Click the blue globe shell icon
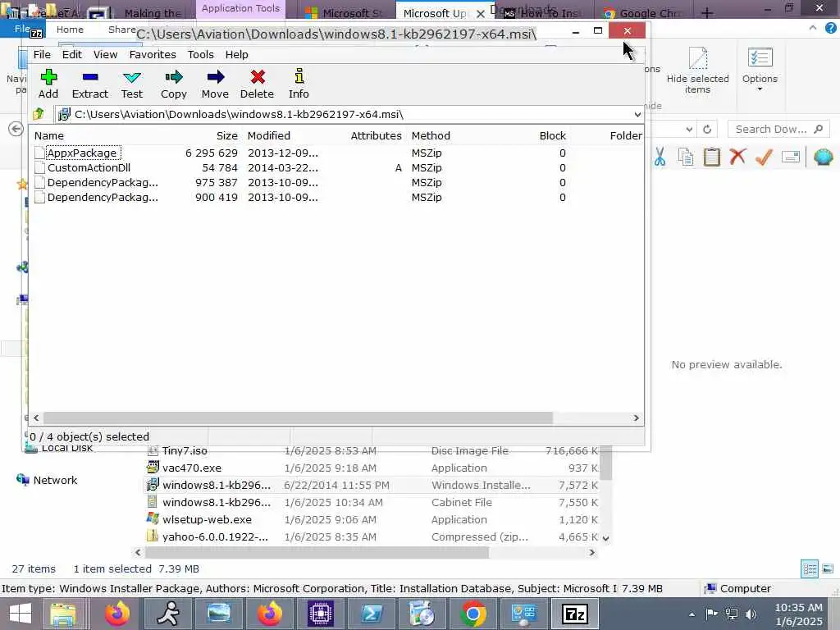 [x=824, y=157]
